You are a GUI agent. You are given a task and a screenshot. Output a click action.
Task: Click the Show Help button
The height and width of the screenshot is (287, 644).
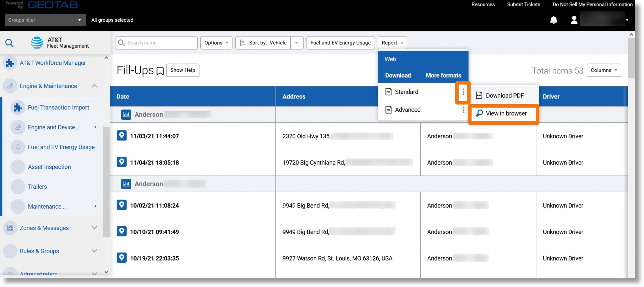tap(182, 70)
